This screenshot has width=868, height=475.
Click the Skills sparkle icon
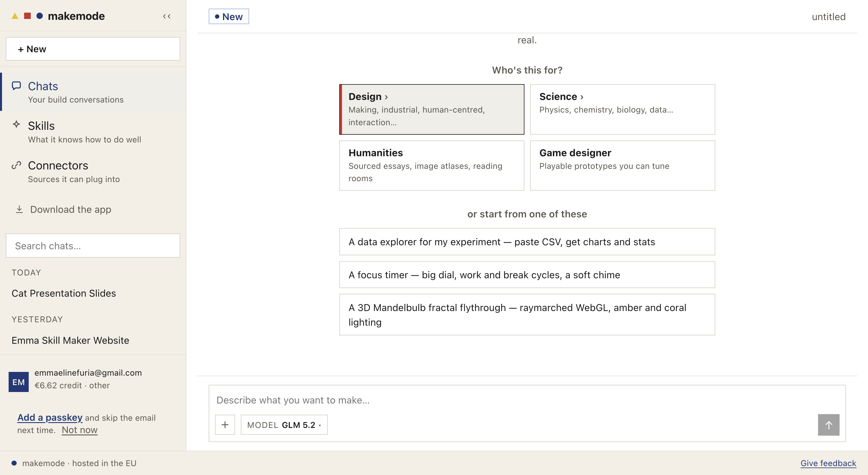coord(17,124)
